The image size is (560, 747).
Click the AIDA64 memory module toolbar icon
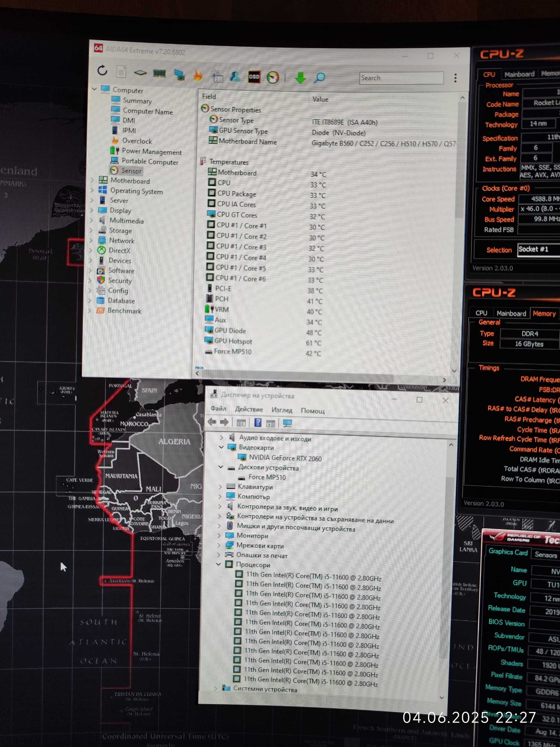(159, 73)
